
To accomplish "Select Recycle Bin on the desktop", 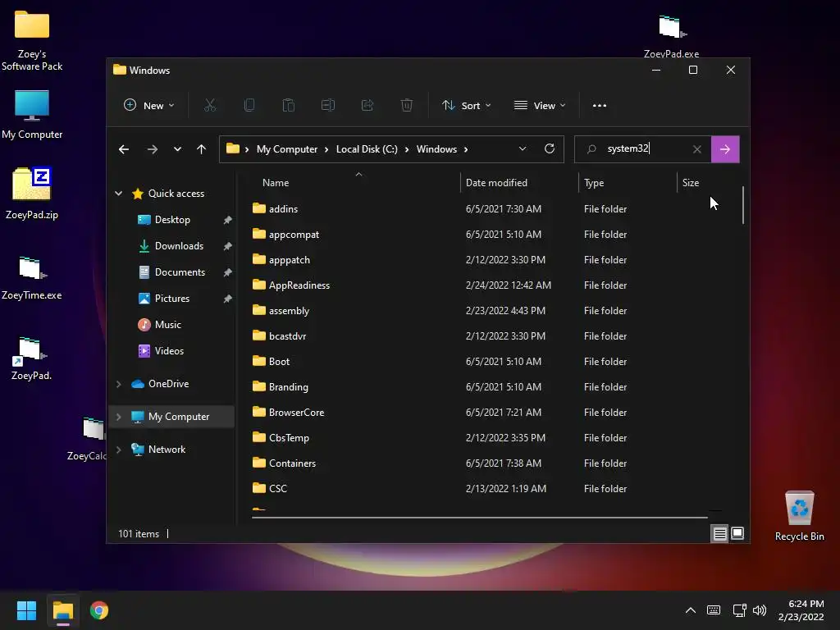I will 799,515.
